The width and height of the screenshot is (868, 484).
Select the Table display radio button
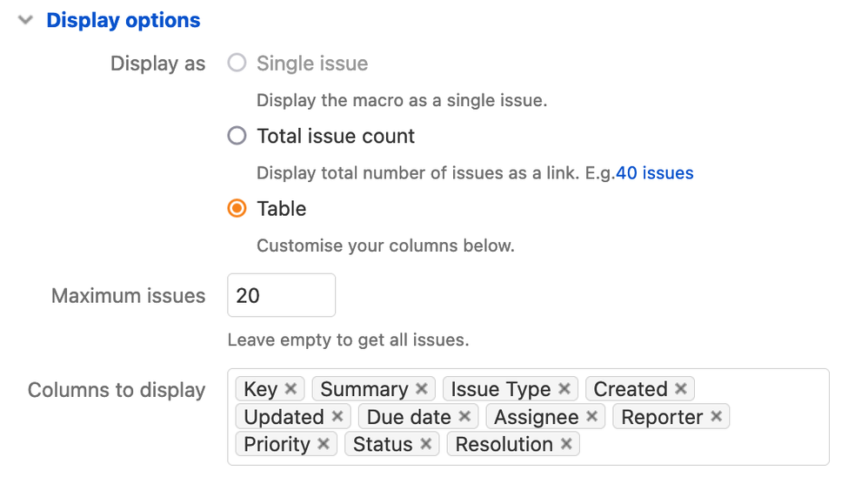[x=237, y=209]
